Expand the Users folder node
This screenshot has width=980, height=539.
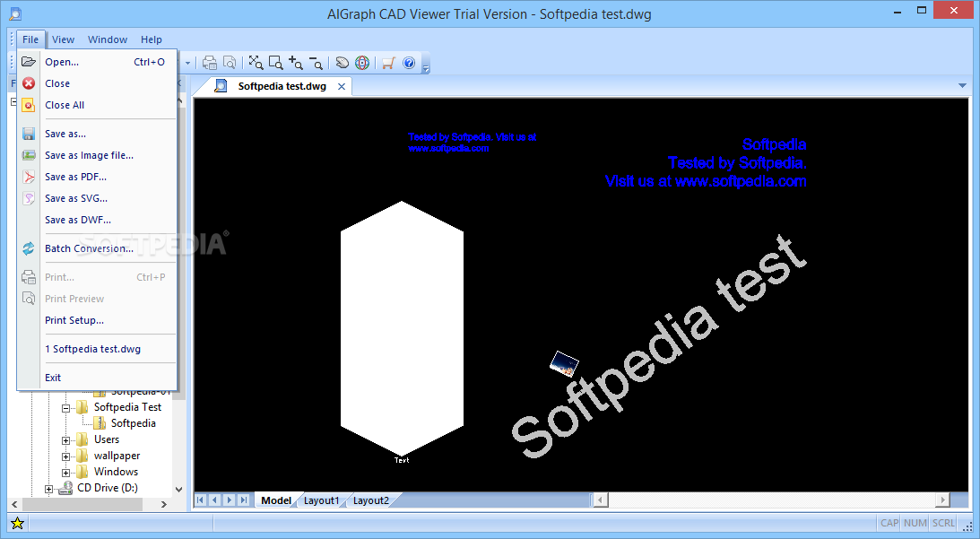pyautogui.click(x=65, y=441)
